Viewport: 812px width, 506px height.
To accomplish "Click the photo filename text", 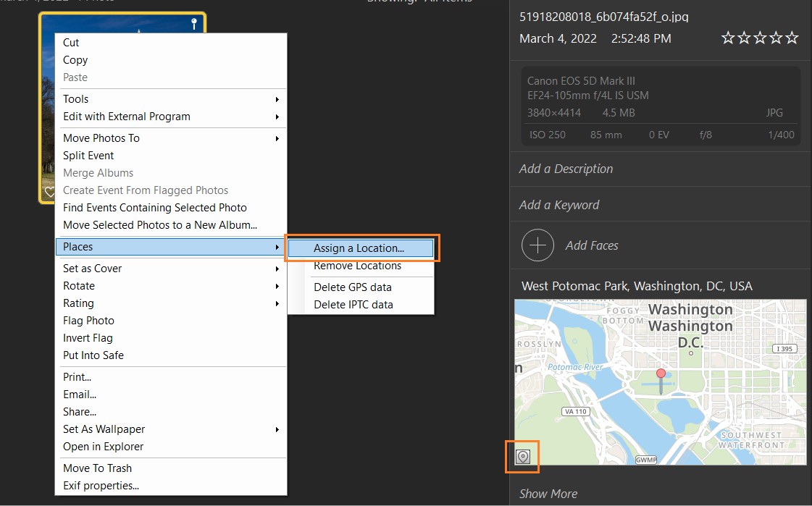I will click(x=604, y=17).
